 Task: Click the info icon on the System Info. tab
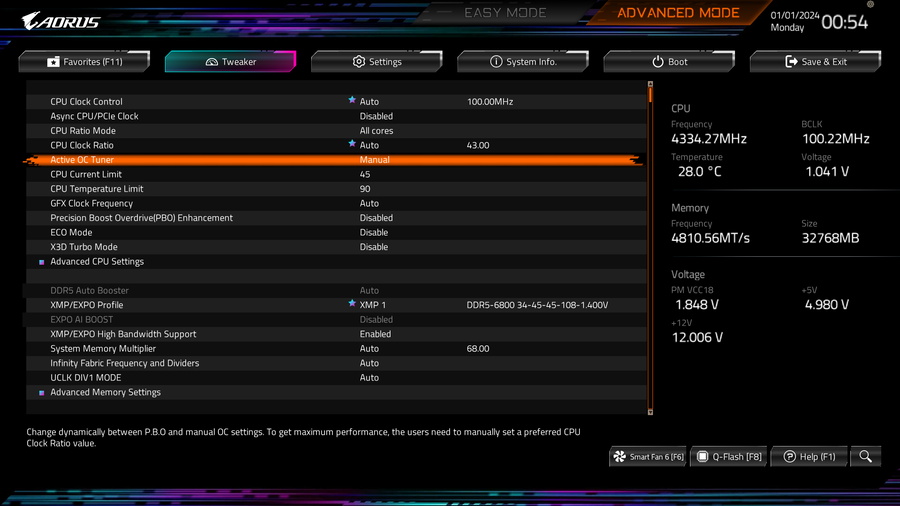pyautogui.click(x=496, y=61)
